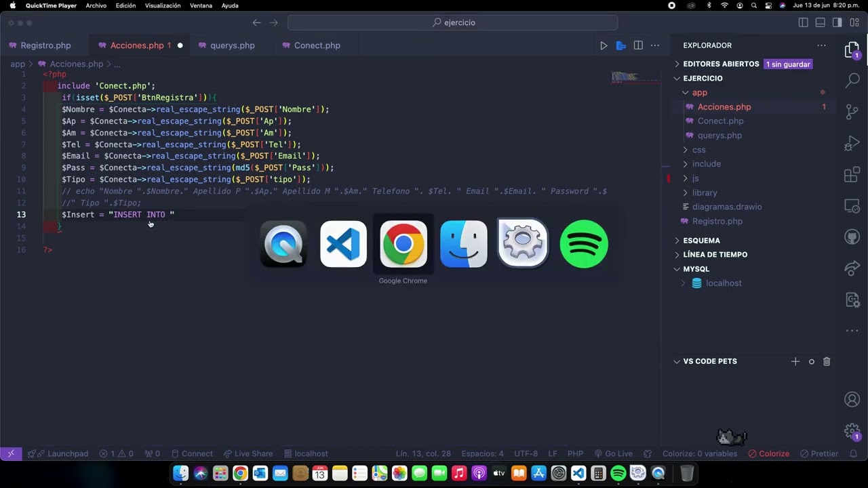Run the PHP file with play icon
The width and height of the screenshot is (868, 488).
[604, 45]
